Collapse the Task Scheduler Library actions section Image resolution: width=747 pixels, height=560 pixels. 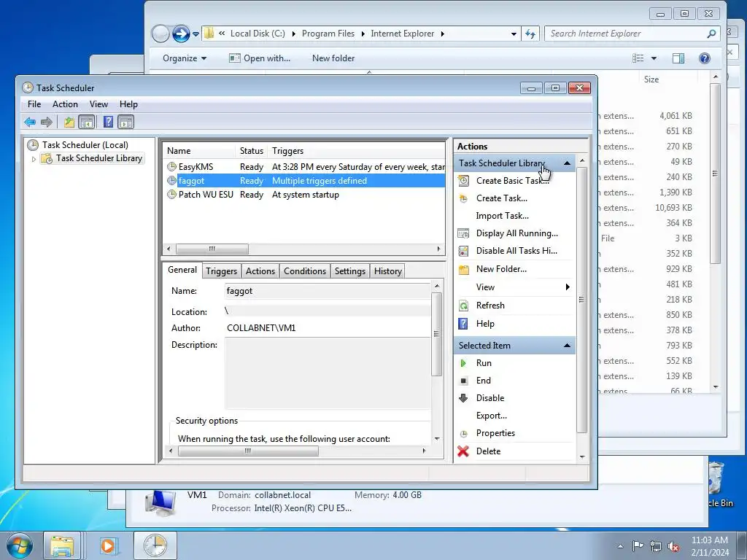[x=567, y=163]
